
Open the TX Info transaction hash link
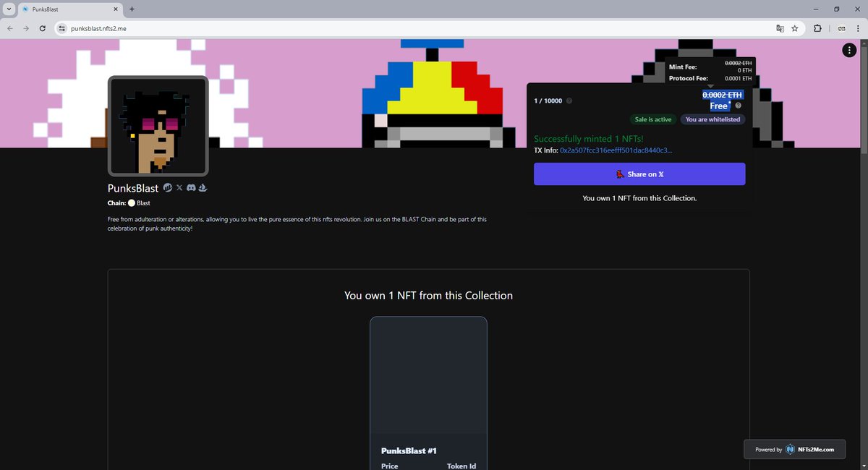[x=616, y=150]
